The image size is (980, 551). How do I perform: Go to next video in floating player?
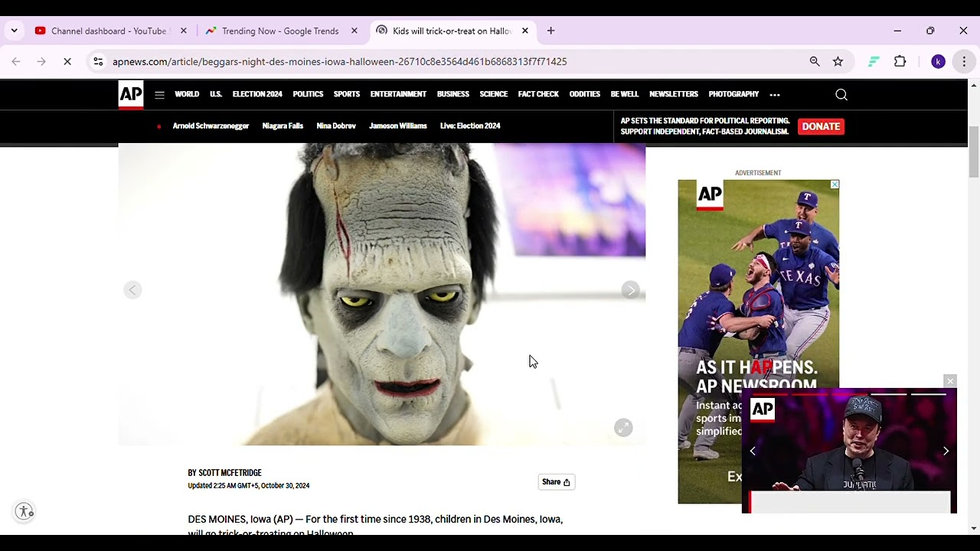tap(946, 451)
